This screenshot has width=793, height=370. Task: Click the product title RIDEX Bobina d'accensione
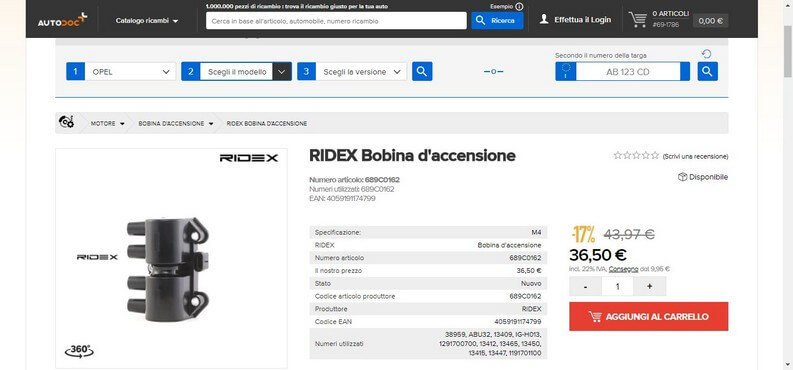(412, 156)
